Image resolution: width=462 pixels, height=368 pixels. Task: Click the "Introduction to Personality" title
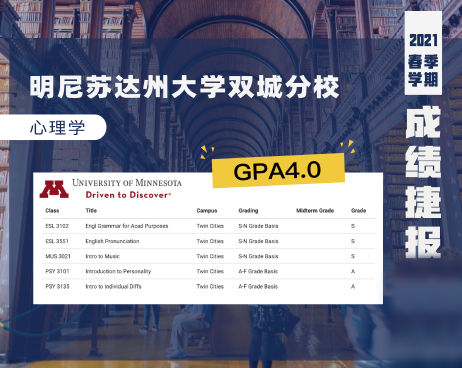point(118,271)
